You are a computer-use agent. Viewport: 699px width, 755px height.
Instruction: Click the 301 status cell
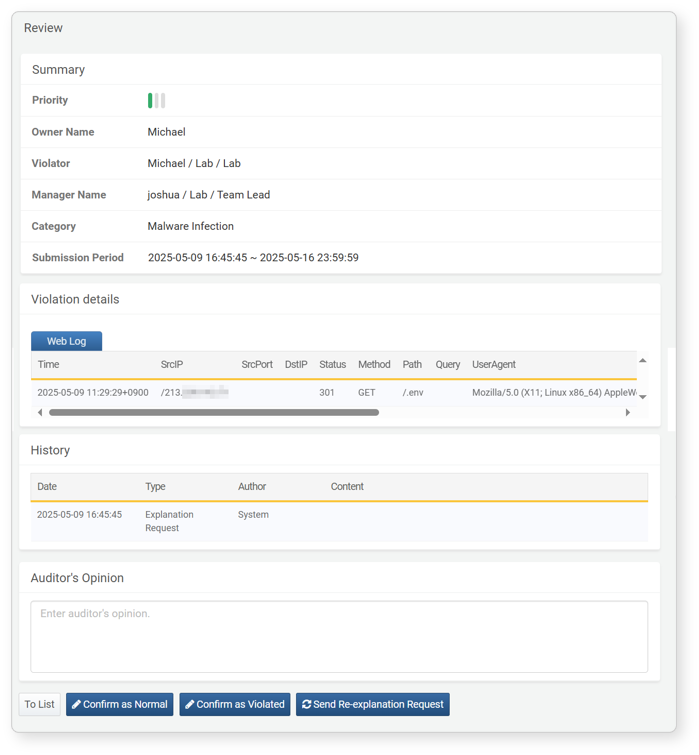326,392
